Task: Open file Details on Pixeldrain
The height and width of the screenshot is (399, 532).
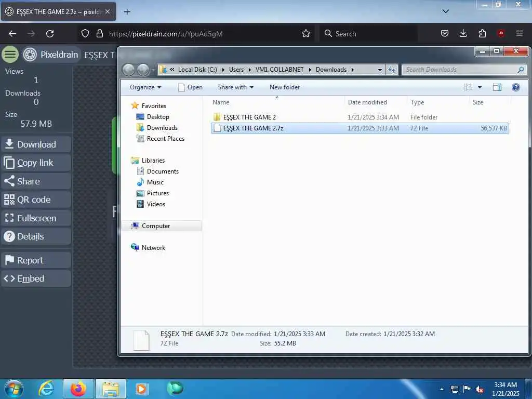Action: 36,236
